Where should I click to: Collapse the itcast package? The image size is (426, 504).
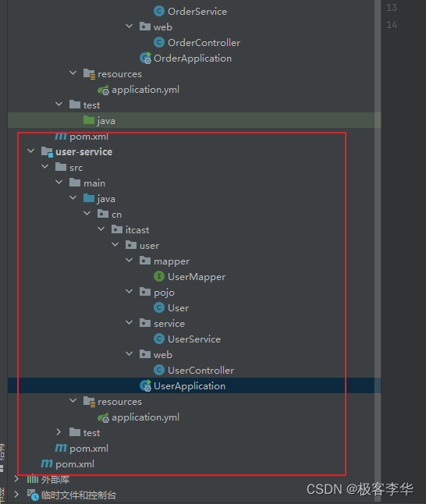101,229
